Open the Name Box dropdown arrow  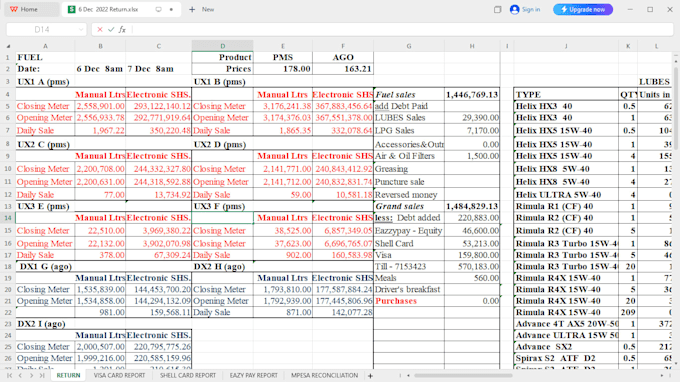click(81, 29)
